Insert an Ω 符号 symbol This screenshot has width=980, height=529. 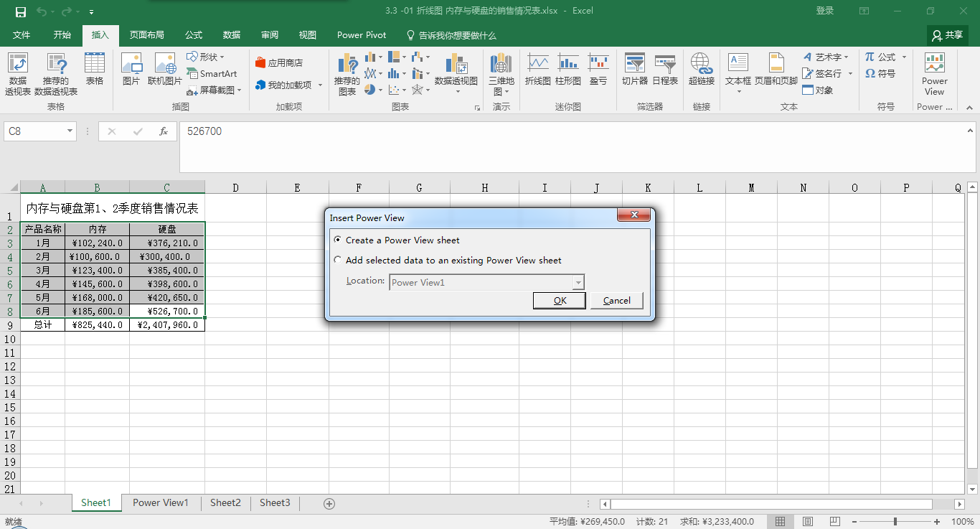880,73
